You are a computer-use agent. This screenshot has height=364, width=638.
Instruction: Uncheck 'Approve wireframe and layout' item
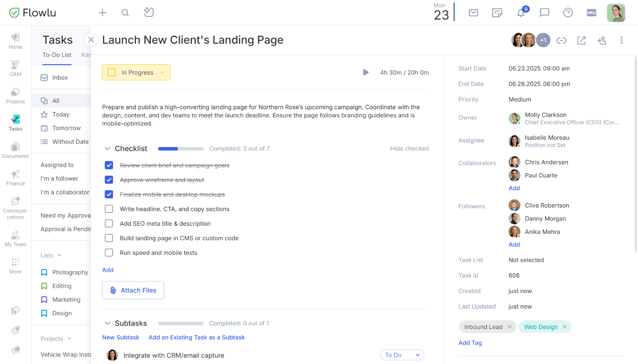coord(109,180)
